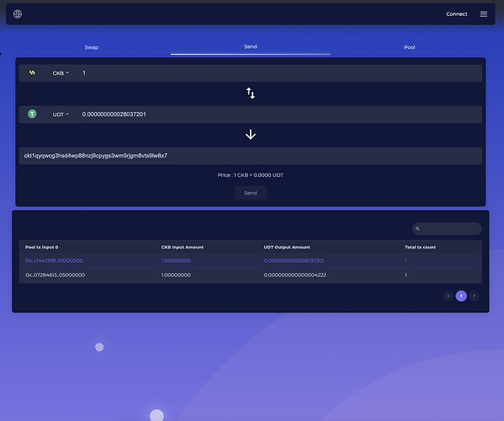Expand the UDT token dropdown
Viewport: 504px width, 421px height.
coord(61,115)
